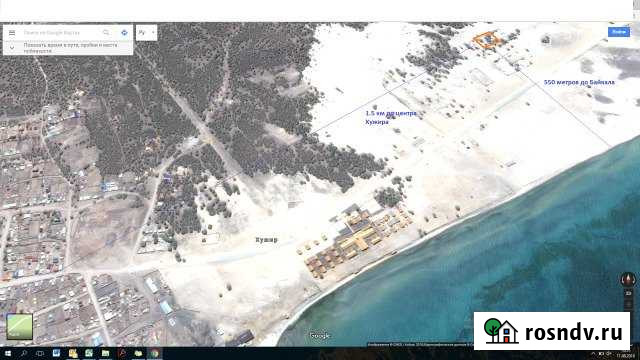Open Windows taskbar search
Viewport: 640px width, 360px height.
tap(24, 353)
